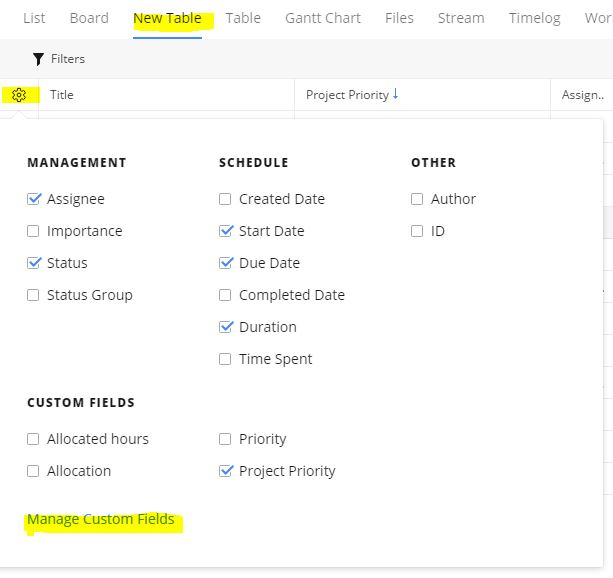This screenshot has height=578, width=613.
Task: Uncheck the Due Date checkbox
Action: tap(226, 263)
